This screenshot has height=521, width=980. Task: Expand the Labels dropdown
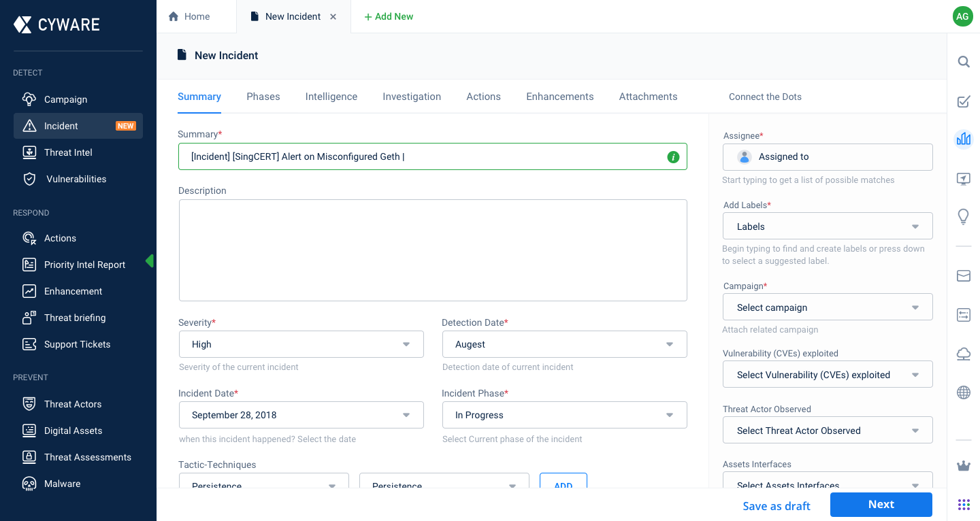click(x=828, y=226)
